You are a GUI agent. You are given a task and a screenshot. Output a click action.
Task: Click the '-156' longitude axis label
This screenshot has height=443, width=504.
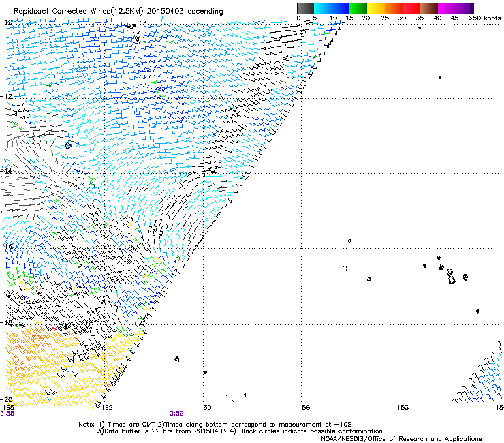pos(302,408)
